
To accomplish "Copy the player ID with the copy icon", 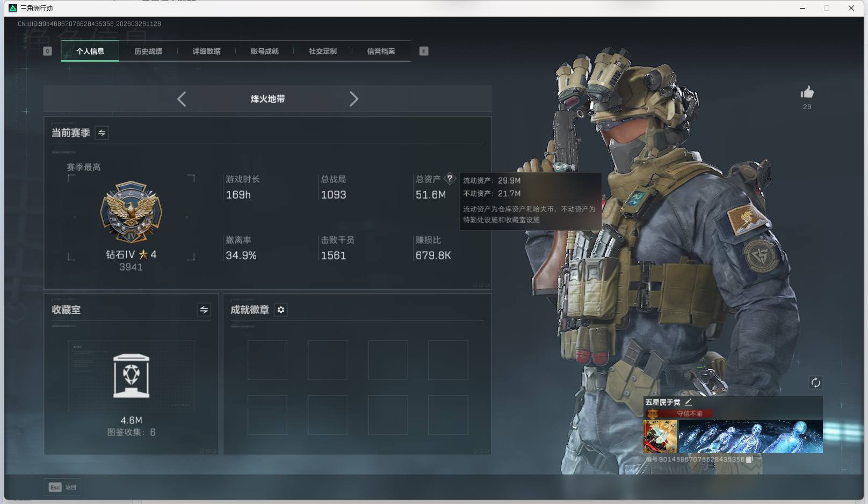I will point(749,459).
